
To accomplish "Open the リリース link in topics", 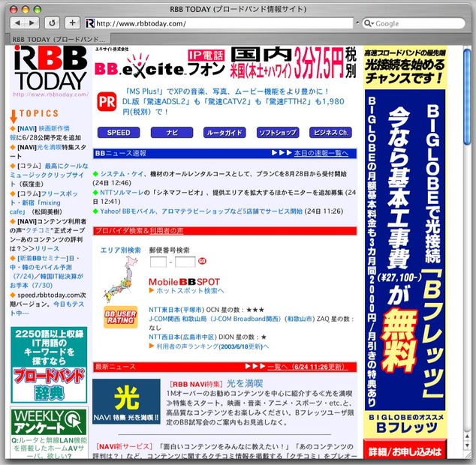I will [47, 249].
